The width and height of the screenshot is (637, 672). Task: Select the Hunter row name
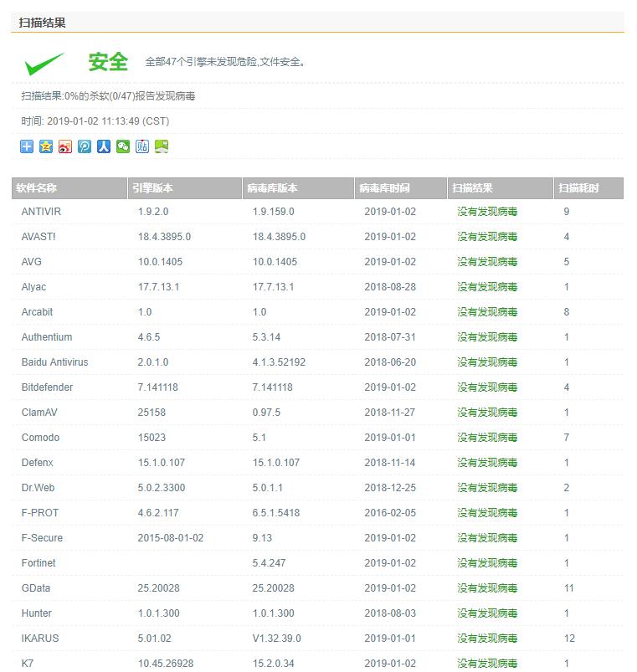point(37,613)
